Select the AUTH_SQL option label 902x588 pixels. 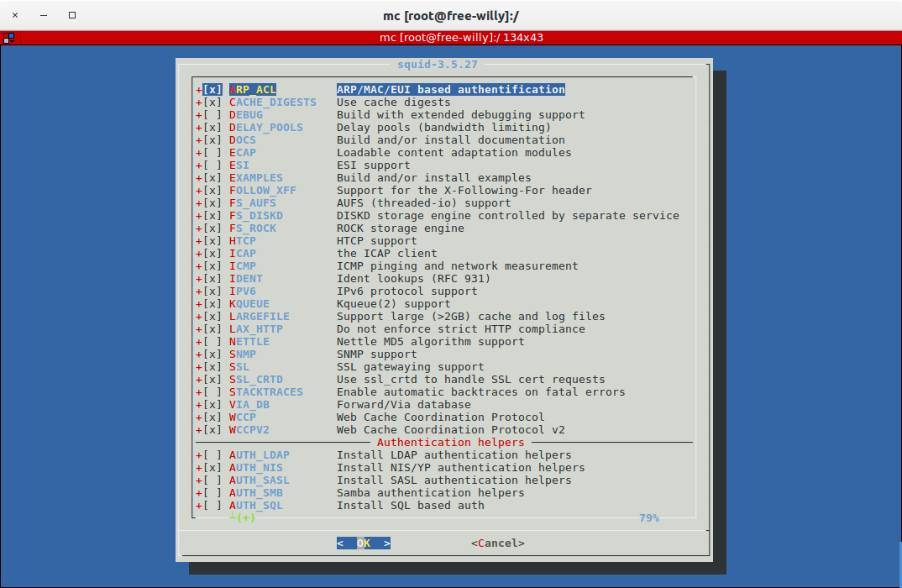click(256, 506)
